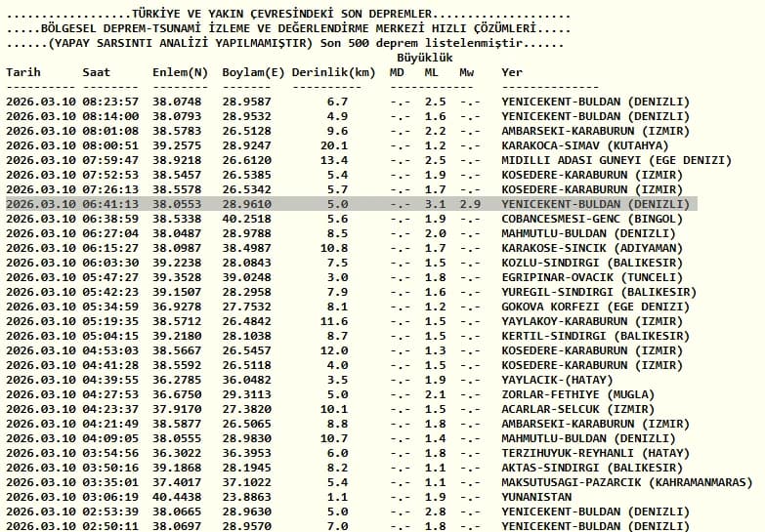
Task: Click the Mw magnitude column header
Action: click(466, 72)
